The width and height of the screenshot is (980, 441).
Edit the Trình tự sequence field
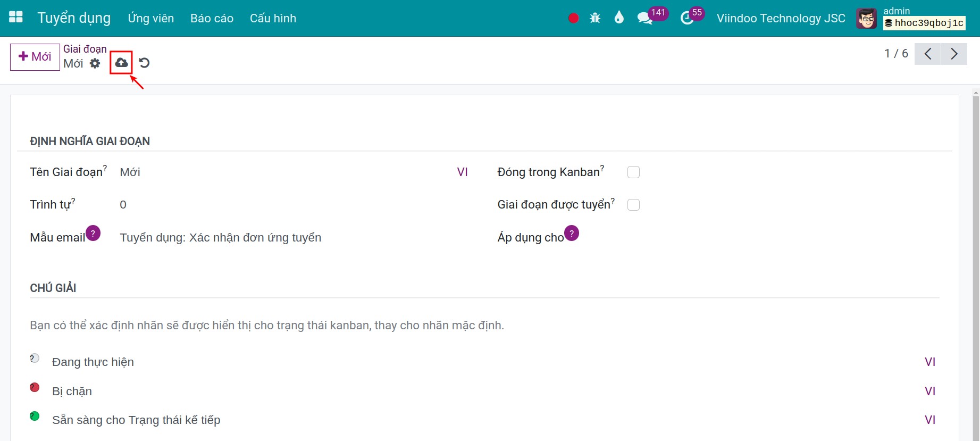click(x=294, y=205)
